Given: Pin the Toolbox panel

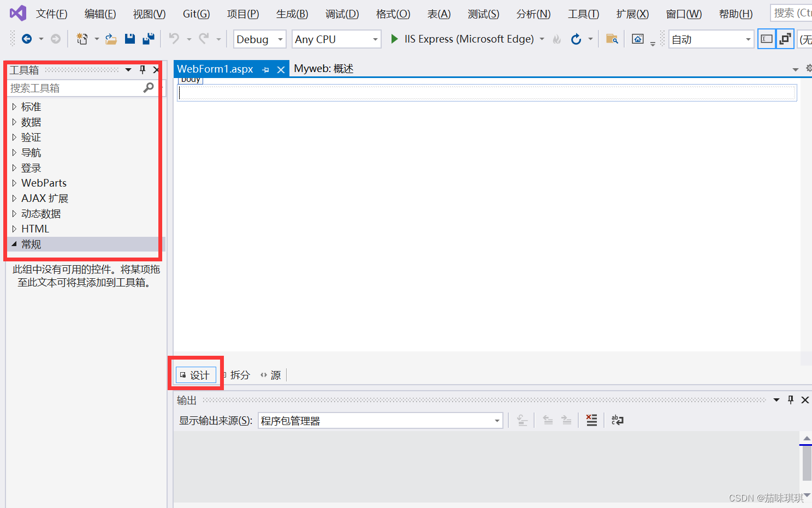Looking at the screenshot, I should click(143, 69).
